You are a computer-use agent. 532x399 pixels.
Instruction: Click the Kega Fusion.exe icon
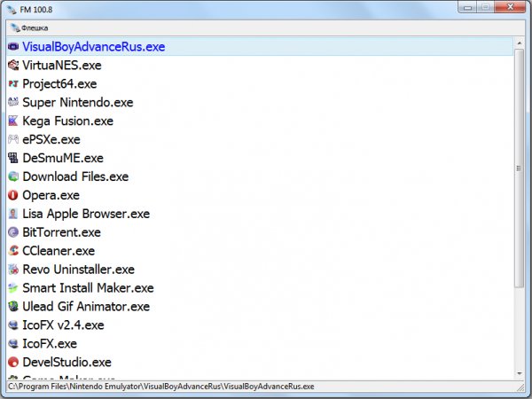[13, 121]
